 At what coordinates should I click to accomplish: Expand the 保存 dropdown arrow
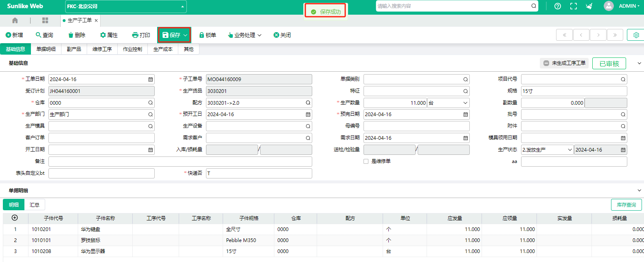185,35
